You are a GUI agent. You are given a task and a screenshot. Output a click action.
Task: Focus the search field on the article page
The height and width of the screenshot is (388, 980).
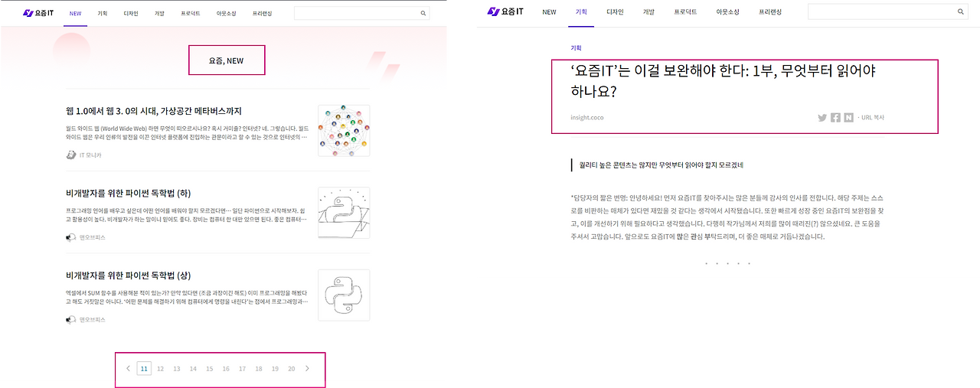point(888,11)
